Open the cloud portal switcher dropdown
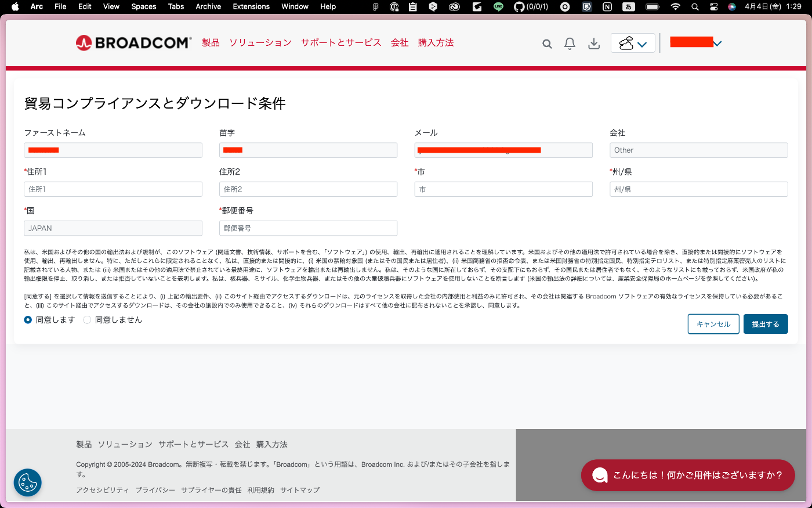Screen dimensions: 812x508 [633, 43]
